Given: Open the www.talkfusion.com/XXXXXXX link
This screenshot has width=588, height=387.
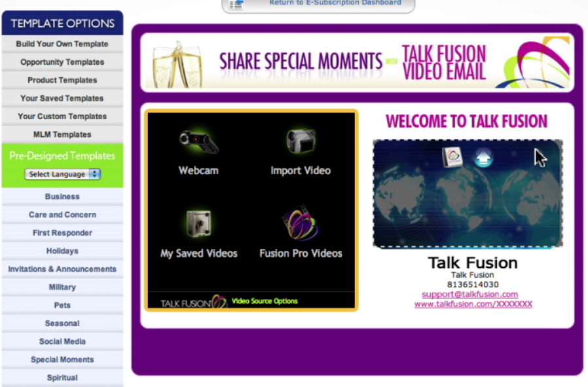Looking at the screenshot, I should coord(473,304).
